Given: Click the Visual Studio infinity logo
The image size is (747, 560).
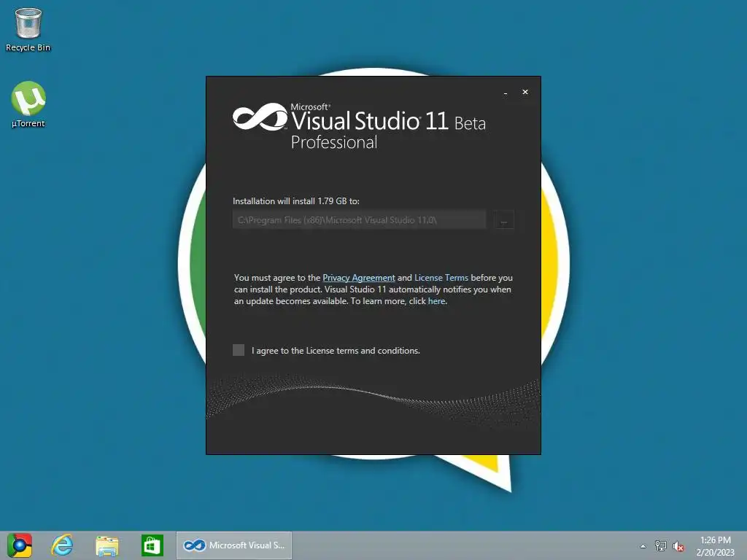Looking at the screenshot, I should (x=260, y=117).
